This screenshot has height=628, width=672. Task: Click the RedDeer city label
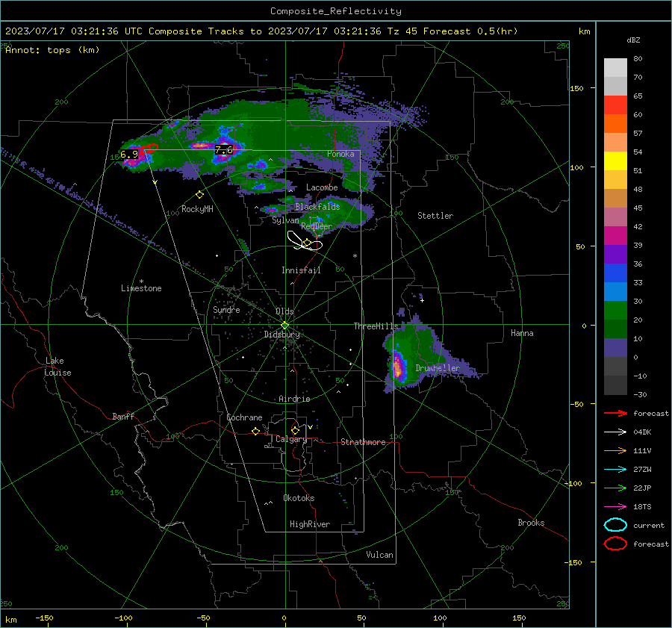(x=317, y=226)
